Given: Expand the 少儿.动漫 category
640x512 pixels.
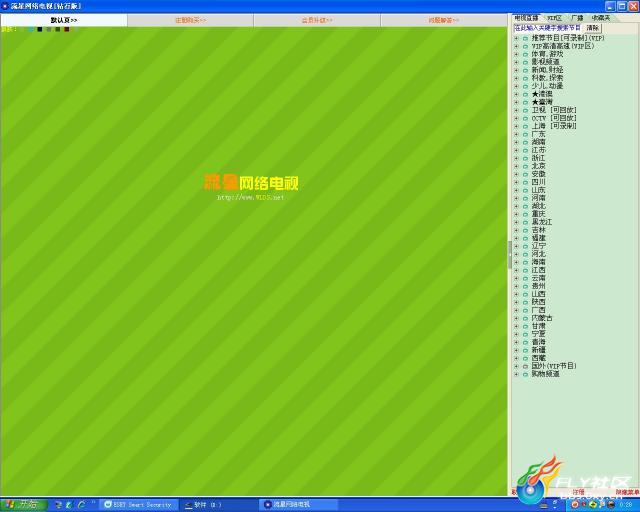Looking at the screenshot, I should point(516,86).
